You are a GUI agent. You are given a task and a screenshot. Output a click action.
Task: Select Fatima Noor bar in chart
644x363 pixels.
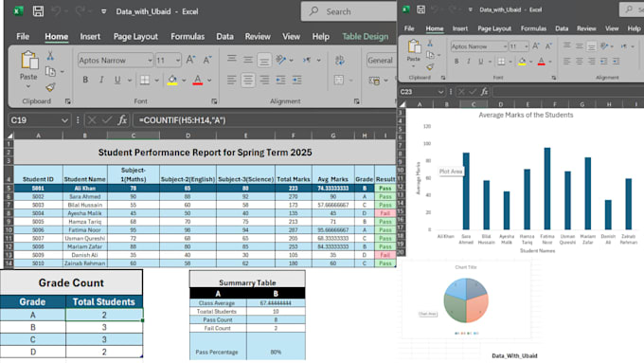click(547, 189)
